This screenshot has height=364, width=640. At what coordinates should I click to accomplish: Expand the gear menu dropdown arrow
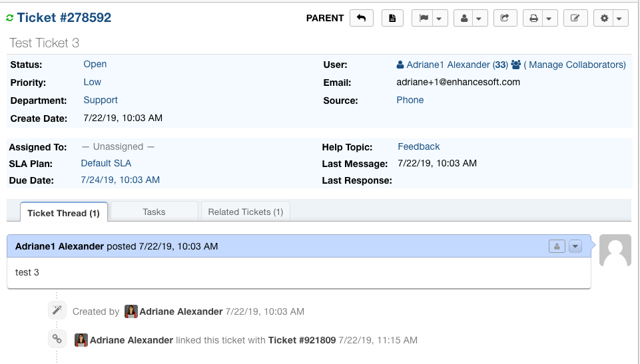point(619,19)
